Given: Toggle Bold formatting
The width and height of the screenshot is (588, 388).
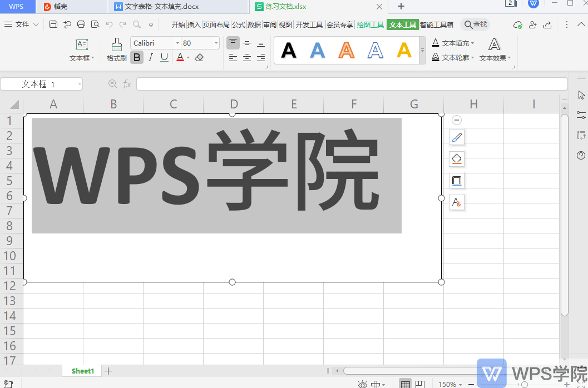Looking at the screenshot, I should point(137,57).
